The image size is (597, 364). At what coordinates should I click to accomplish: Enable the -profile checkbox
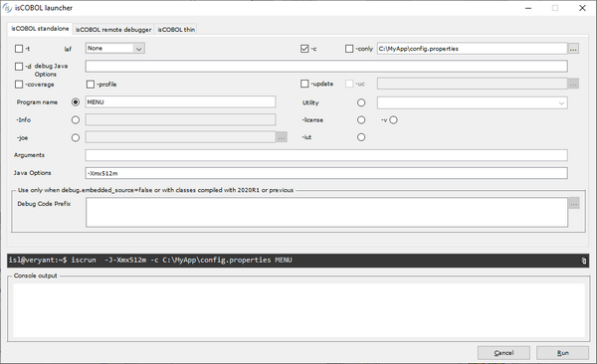(x=91, y=85)
